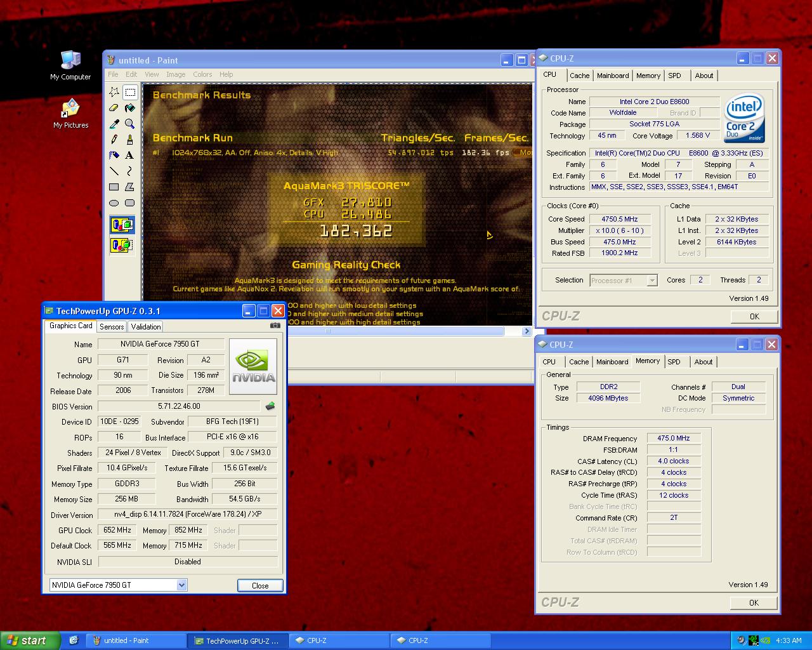Open the GPU selection dropdown in GPU-Z
812x650 pixels.
(181, 585)
